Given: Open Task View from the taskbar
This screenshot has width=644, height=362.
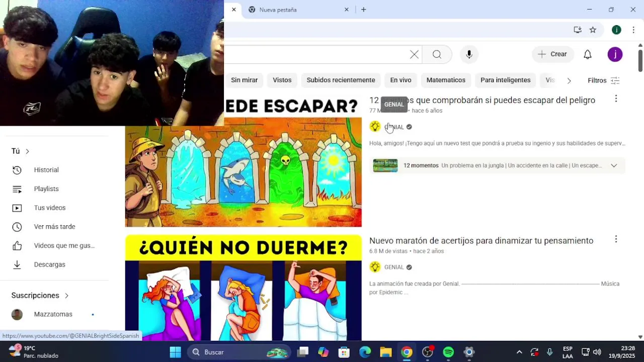Looking at the screenshot, I should pos(302,352).
